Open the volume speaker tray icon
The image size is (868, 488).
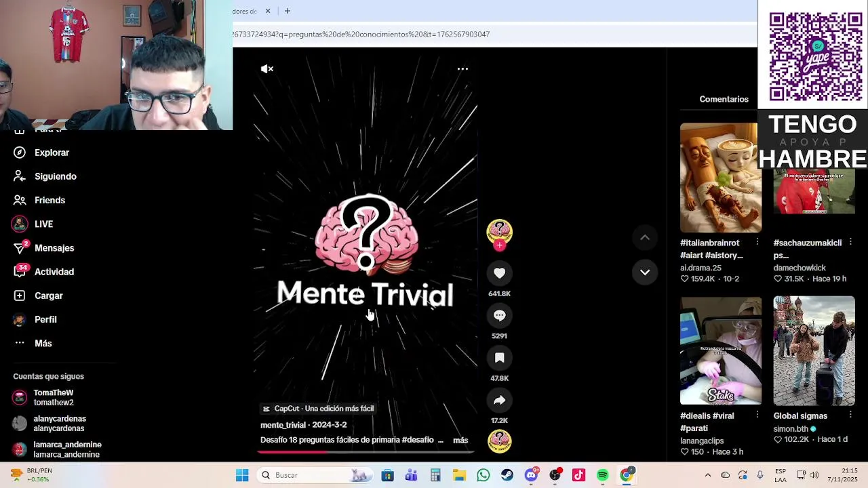click(814, 475)
